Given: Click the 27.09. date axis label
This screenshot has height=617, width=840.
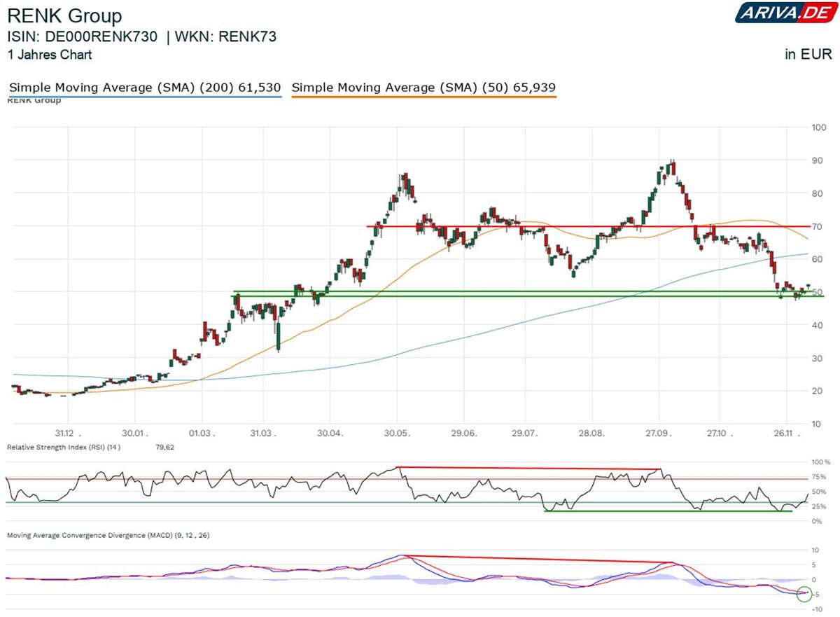Looking at the screenshot, I should coord(659,434).
